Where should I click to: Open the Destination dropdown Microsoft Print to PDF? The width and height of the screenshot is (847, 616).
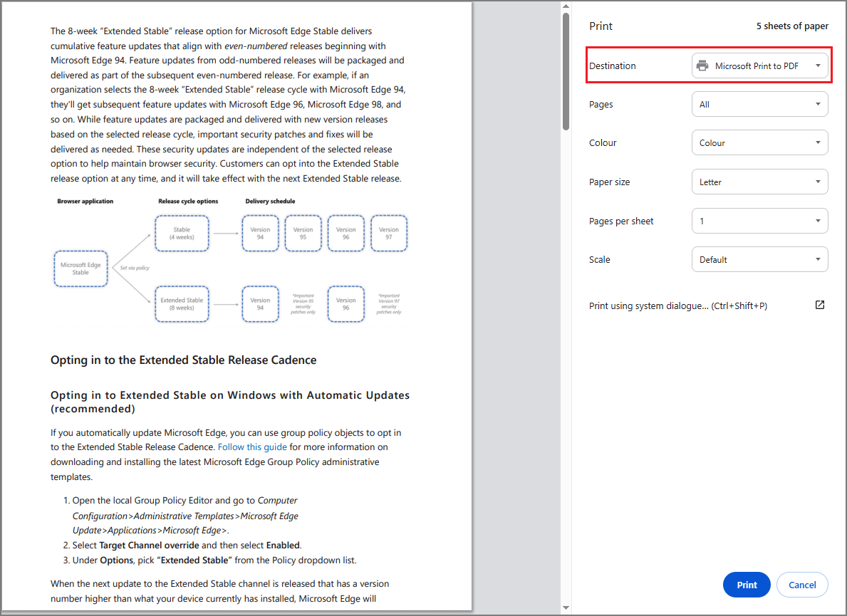pyautogui.click(x=759, y=66)
